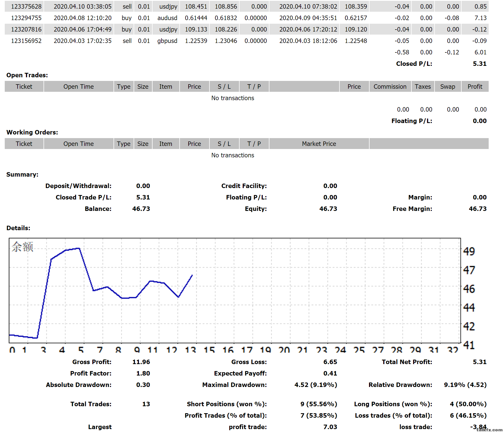Viewport: 504px width, 433px height.
Task: Click Closed P/L label
Action: [x=414, y=64]
